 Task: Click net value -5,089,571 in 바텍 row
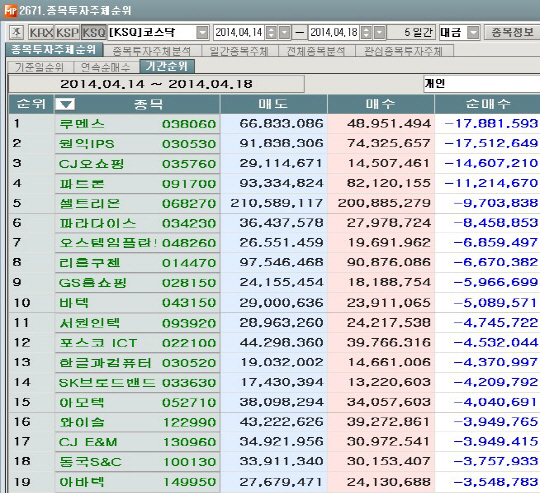click(x=495, y=303)
